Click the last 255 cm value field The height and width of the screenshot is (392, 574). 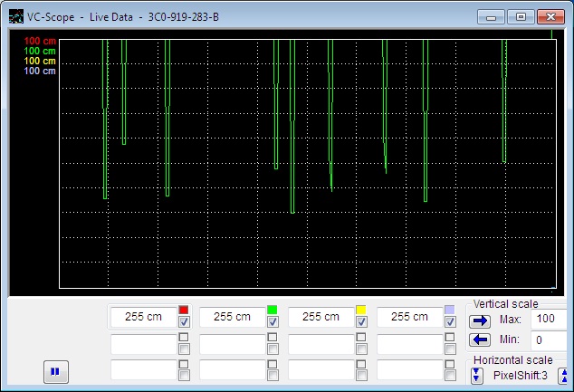(409, 317)
